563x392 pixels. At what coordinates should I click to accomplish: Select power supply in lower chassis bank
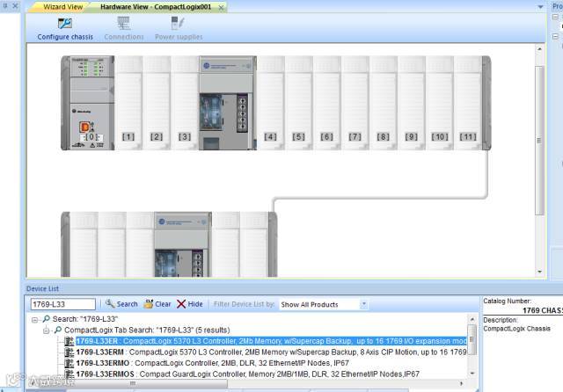click(183, 244)
